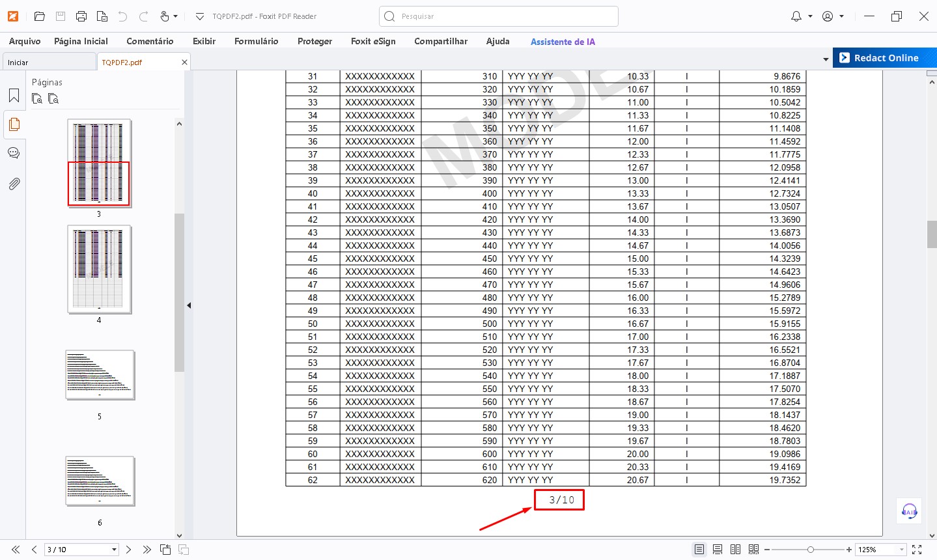Image resolution: width=937 pixels, height=560 pixels.
Task: Toggle two-page facing view
Action: tap(736, 550)
